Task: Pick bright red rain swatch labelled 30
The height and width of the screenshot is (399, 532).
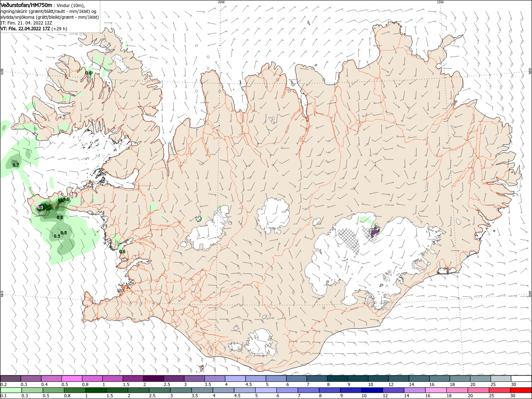Action: point(521,390)
